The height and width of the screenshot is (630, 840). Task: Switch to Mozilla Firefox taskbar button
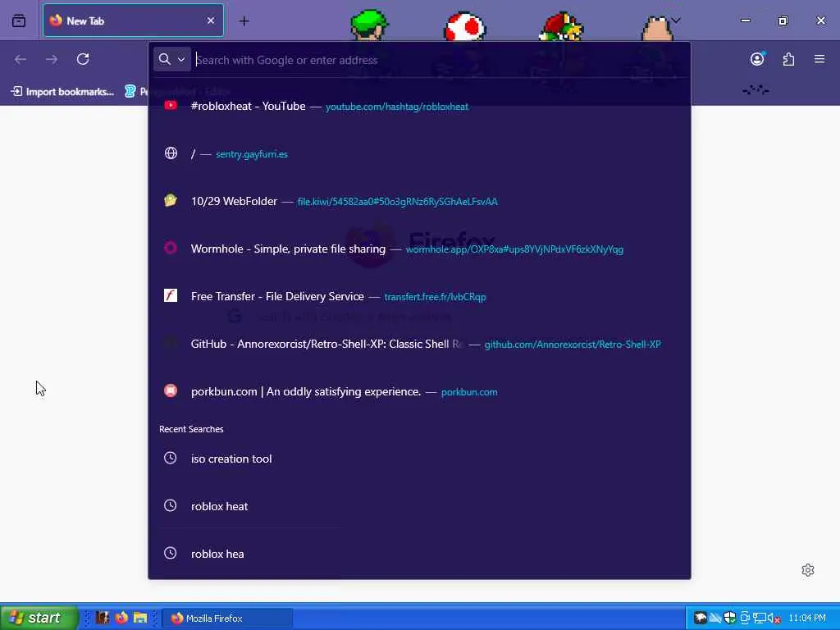click(227, 619)
